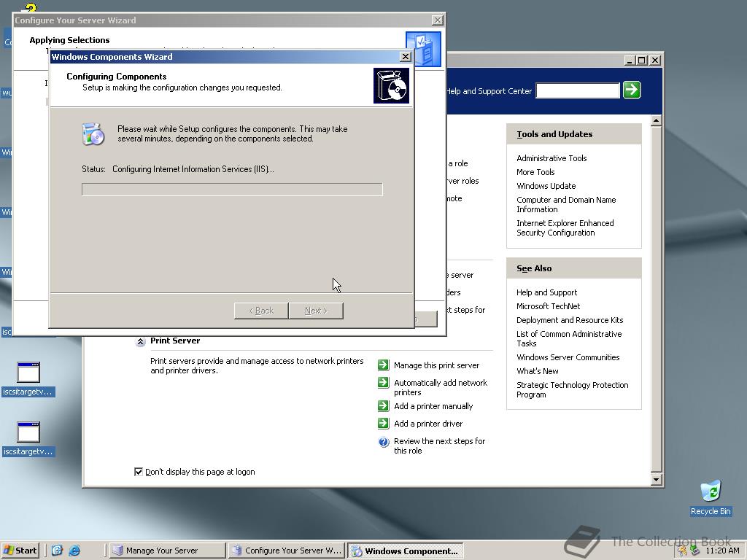747x560 pixels.
Task: Open Computer and Domain Name Information link
Action: tap(566, 204)
